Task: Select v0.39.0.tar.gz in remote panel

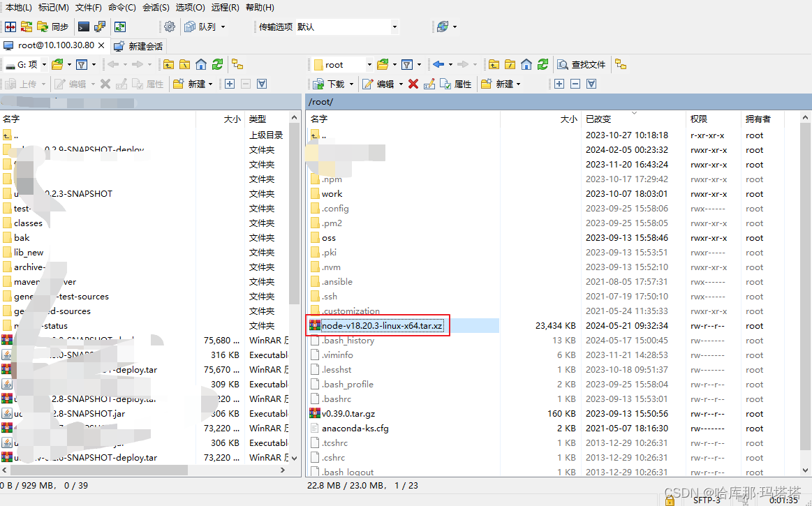Action: tap(348, 414)
